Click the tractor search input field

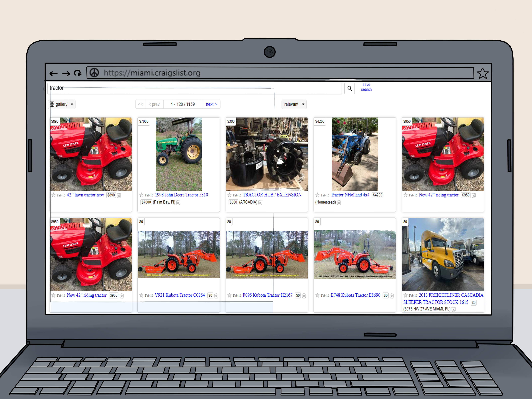pyautogui.click(x=194, y=88)
